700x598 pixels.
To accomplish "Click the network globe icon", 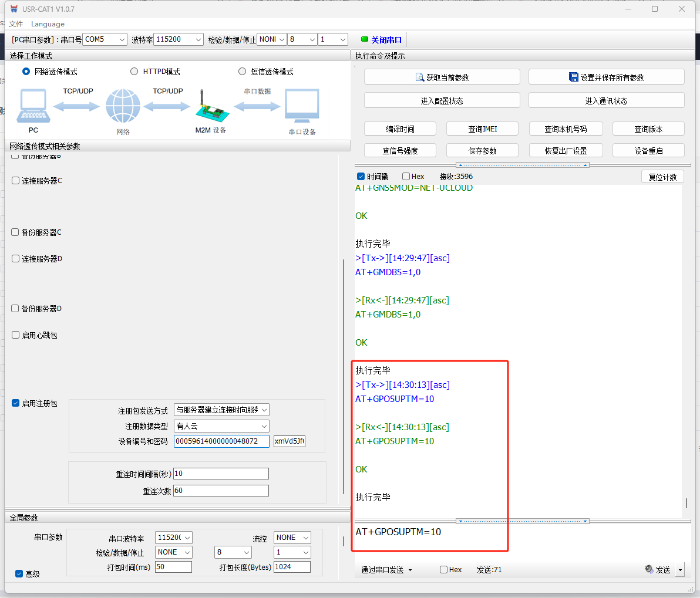I will pos(123,106).
